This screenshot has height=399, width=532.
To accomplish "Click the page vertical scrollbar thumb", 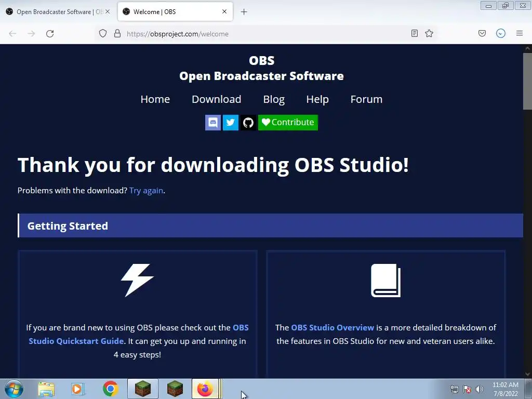I will (527, 82).
